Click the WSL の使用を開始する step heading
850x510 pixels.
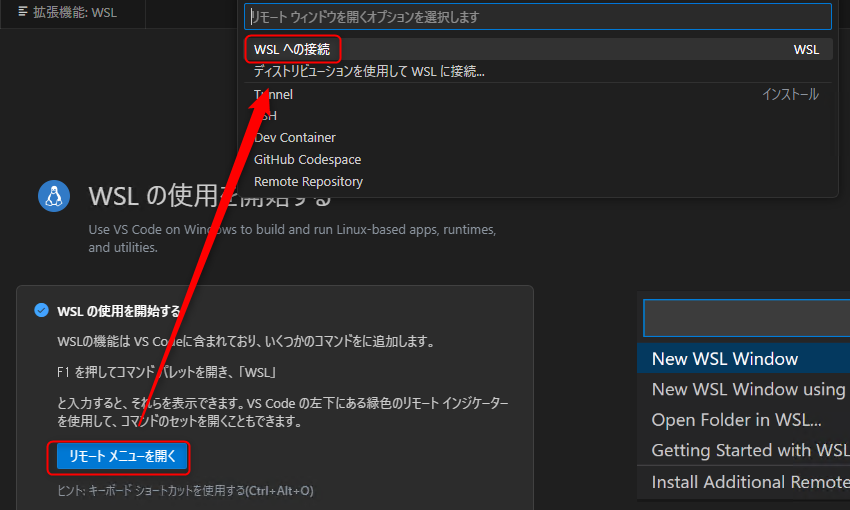point(119,311)
